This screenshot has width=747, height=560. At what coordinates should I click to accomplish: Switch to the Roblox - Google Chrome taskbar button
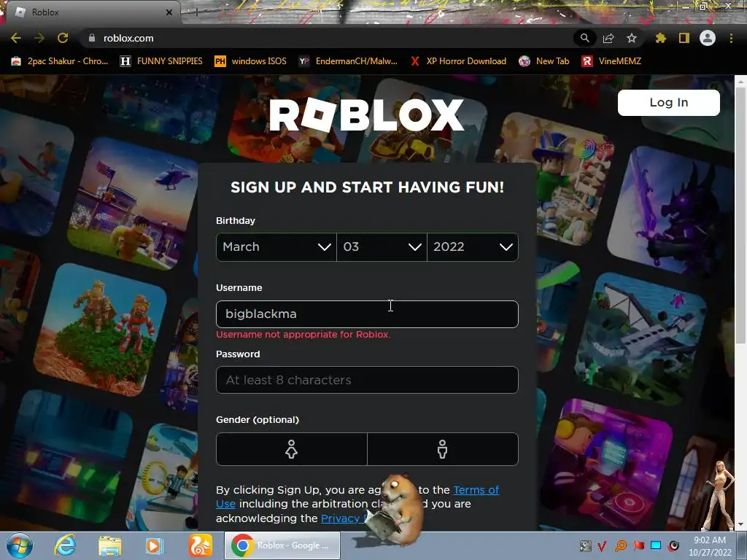click(x=282, y=545)
